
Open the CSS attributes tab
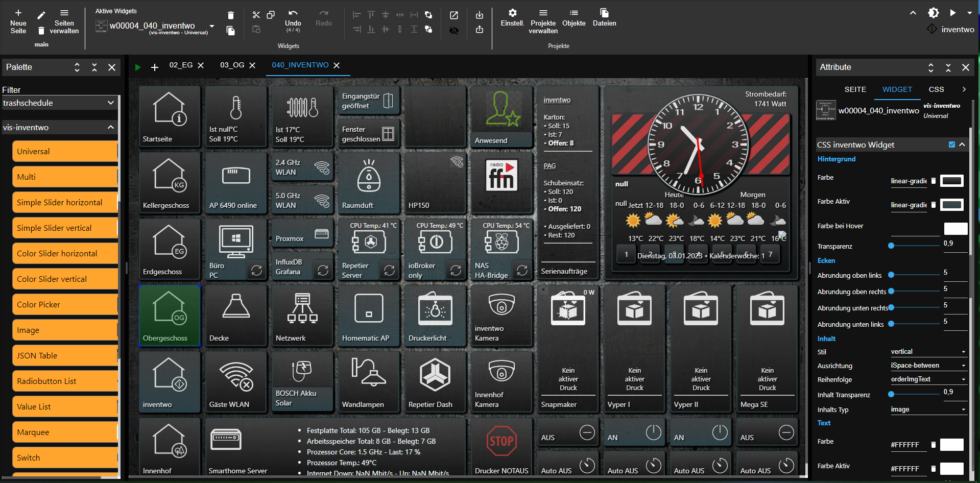pos(936,89)
